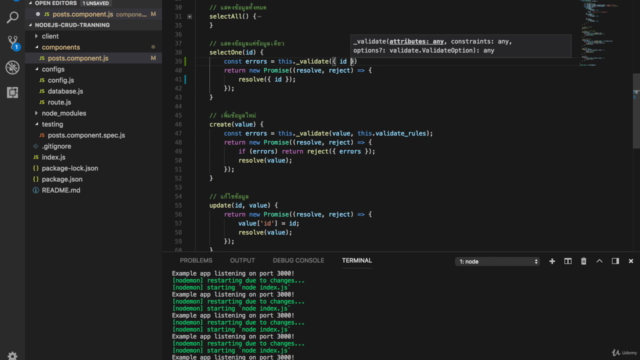This screenshot has height=360, width=640.
Task: Kill terminal with trash icon
Action: coord(584,261)
